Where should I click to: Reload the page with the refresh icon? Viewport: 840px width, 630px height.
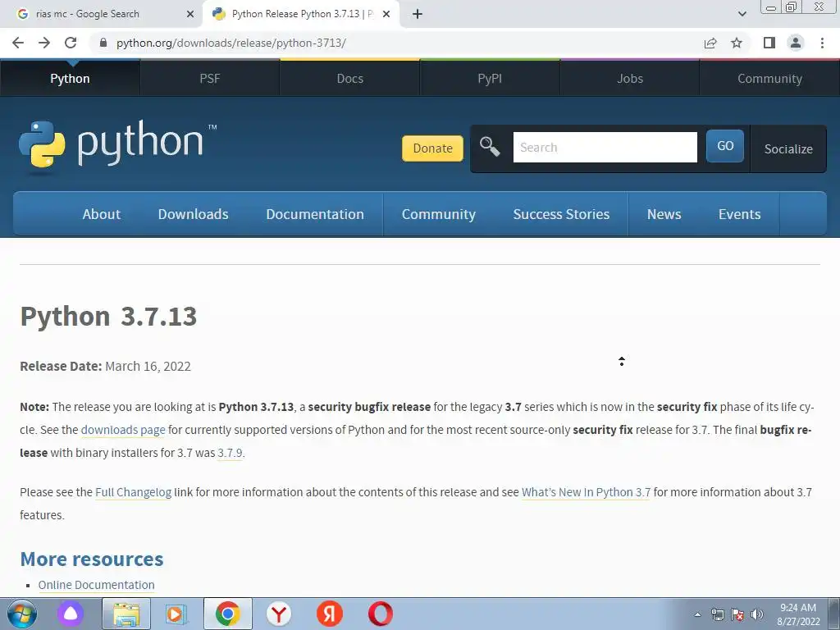click(x=71, y=43)
